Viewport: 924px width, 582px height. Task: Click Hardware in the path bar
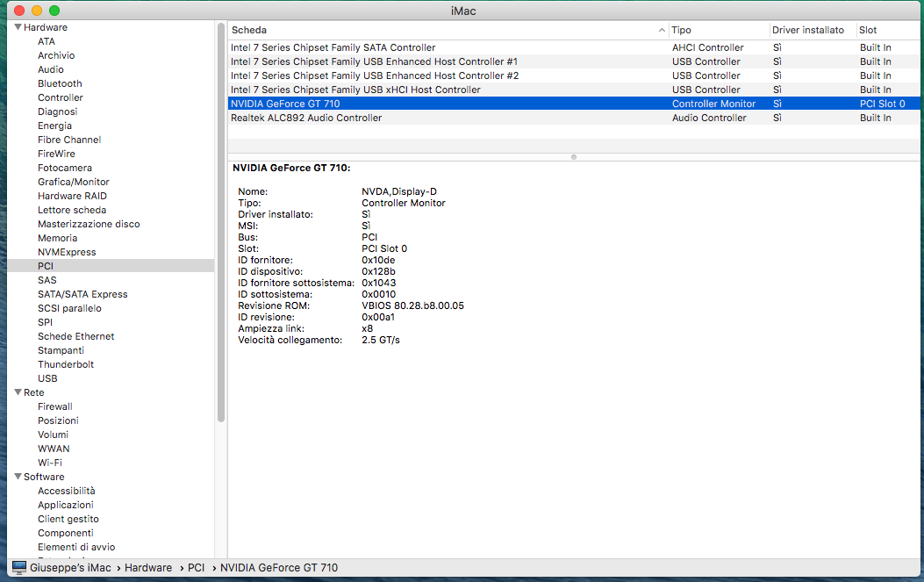tap(148, 568)
